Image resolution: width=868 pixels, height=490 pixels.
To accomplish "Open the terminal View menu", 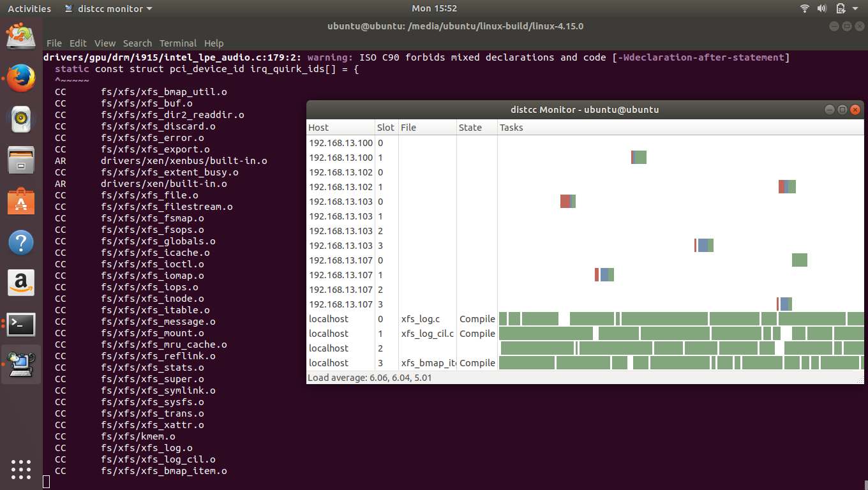I will pyautogui.click(x=105, y=43).
